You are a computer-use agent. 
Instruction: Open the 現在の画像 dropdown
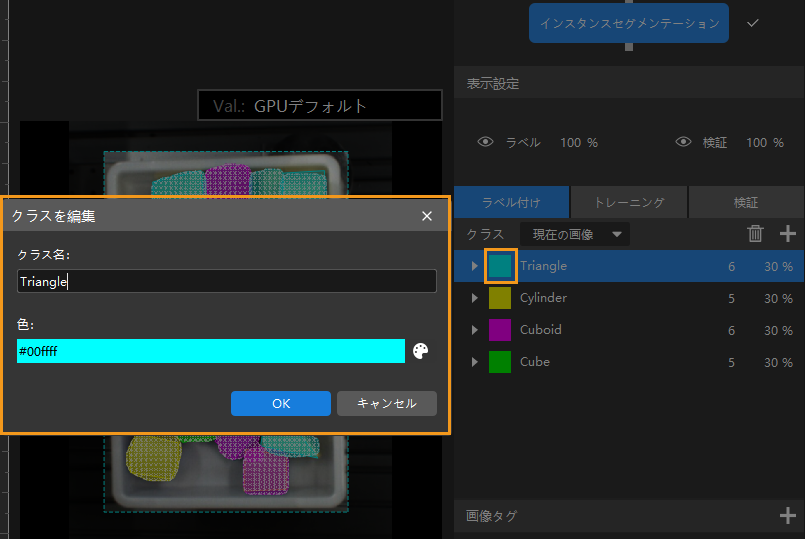pos(576,235)
